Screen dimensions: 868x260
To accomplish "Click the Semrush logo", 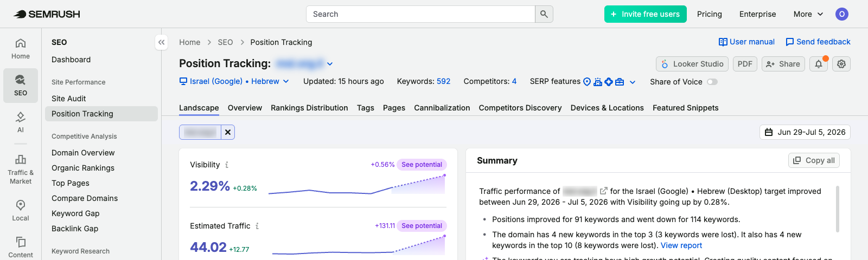I will [x=47, y=14].
